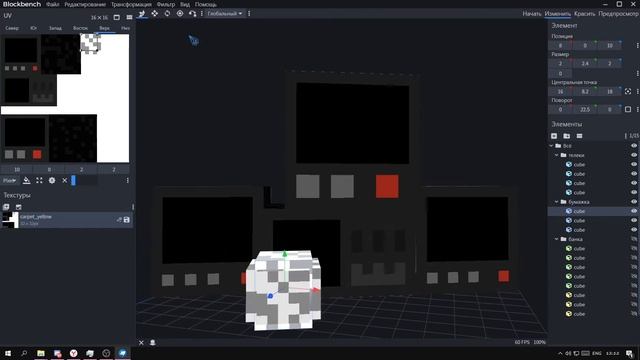Open the Помощь menu
The width and height of the screenshot is (640, 360).
pyautogui.click(x=205, y=4)
